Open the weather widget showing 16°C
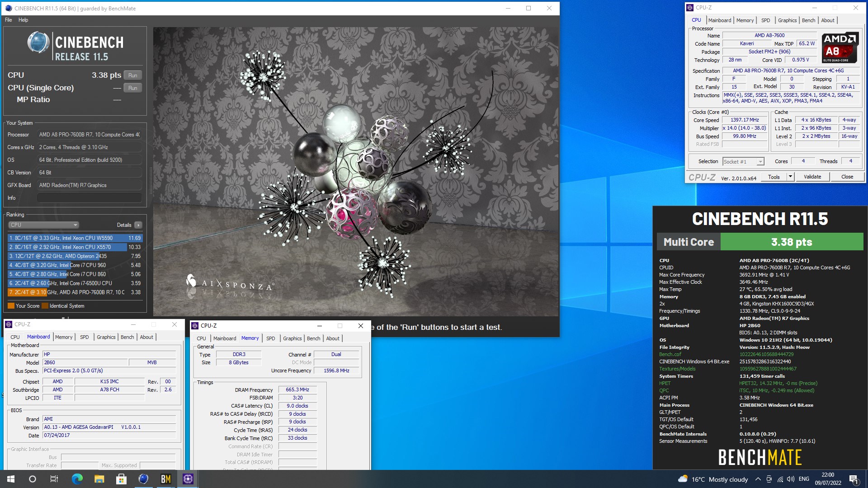The height and width of the screenshot is (488, 868). tap(713, 479)
